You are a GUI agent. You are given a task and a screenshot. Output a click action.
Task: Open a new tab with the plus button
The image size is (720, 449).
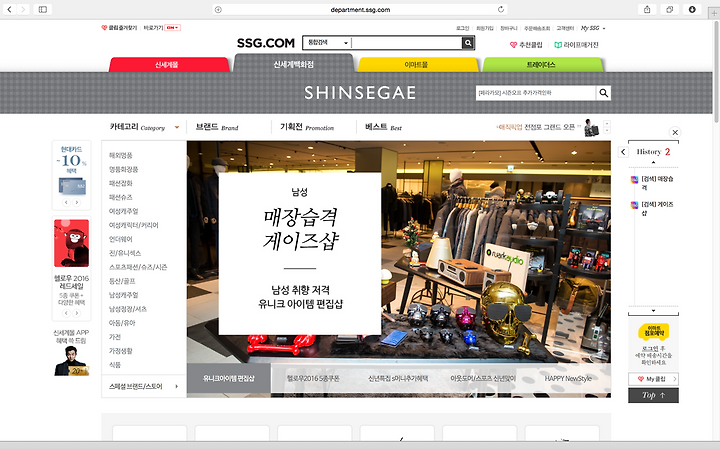click(714, 13)
